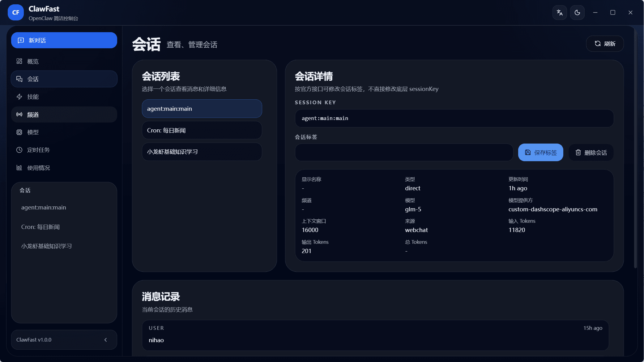Click the 会话 sessions icon in sidebar
This screenshot has height=362, width=644.
click(19, 79)
